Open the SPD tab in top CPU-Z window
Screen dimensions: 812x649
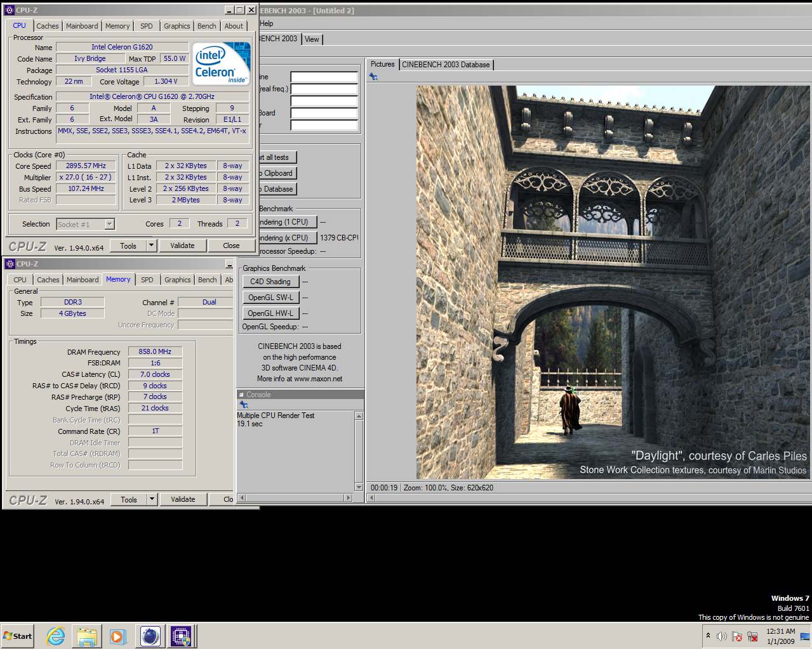click(147, 26)
